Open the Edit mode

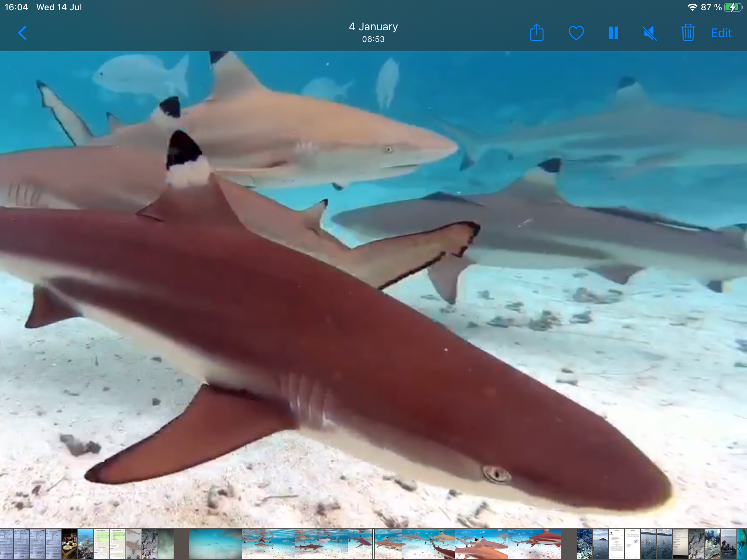pyautogui.click(x=721, y=33)
